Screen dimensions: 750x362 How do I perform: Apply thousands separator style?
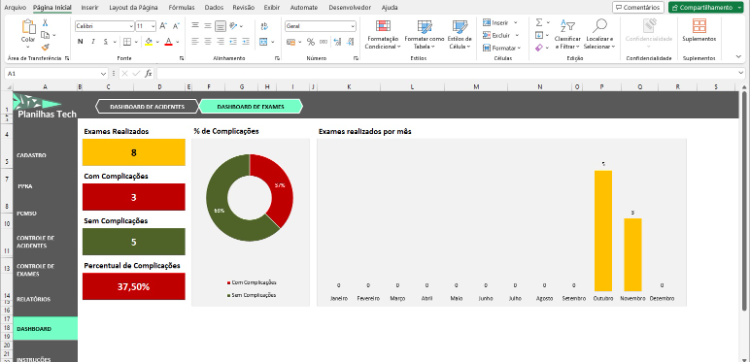(323, 42)
